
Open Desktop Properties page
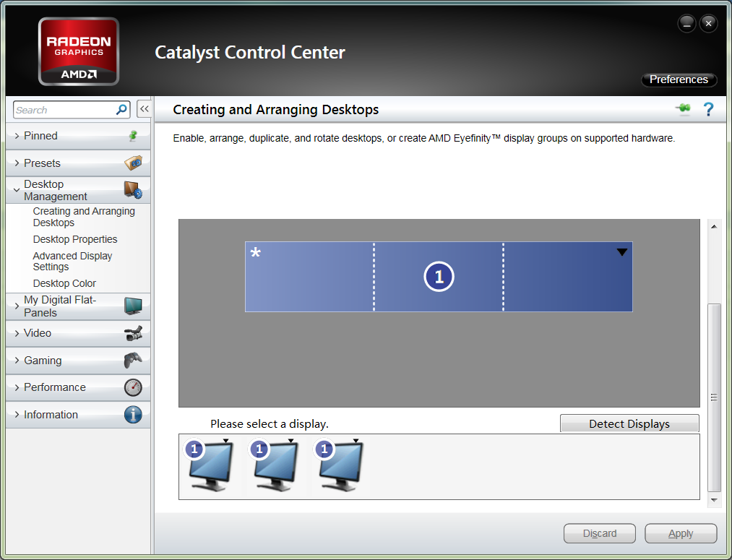[75, 239]
